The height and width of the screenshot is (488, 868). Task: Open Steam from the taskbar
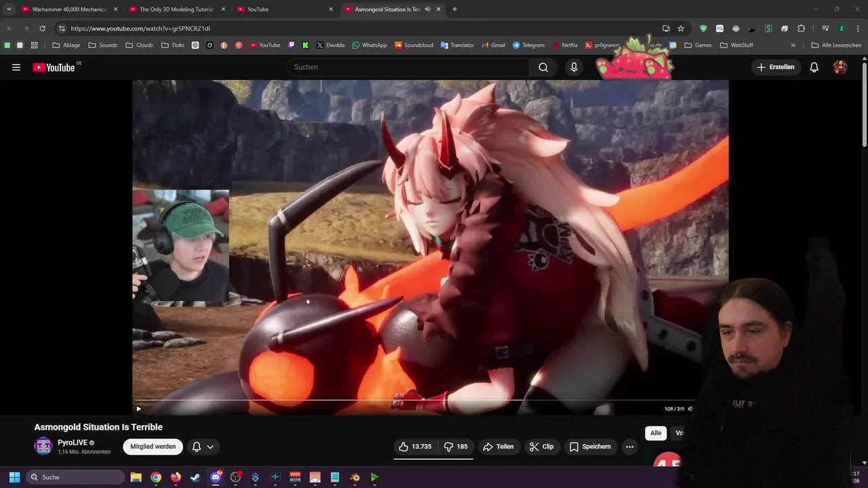[x=195, y=477]
